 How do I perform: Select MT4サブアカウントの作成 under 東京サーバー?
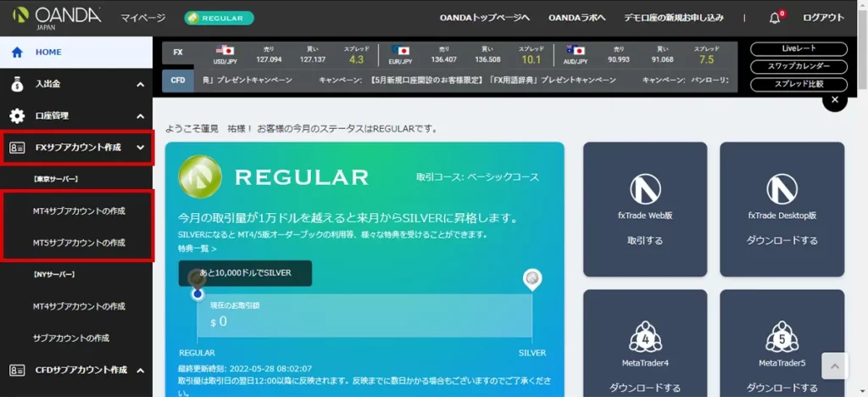click(79, 210)
